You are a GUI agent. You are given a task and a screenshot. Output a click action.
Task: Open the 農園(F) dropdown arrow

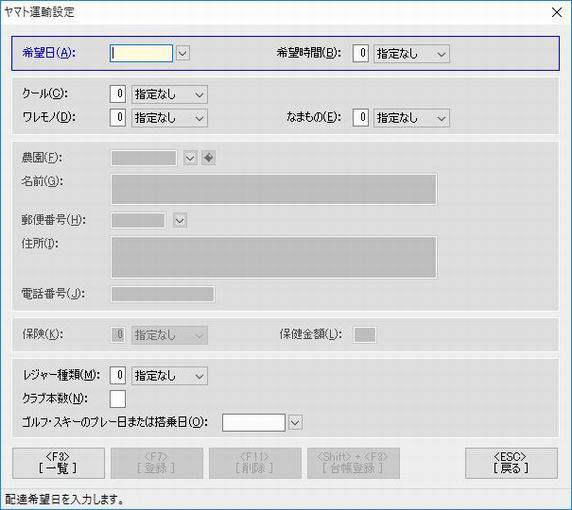190,158
